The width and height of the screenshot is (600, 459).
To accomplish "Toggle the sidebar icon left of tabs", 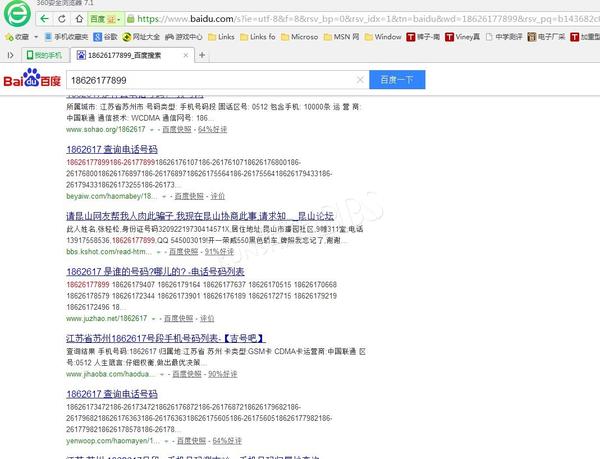I will pyautogui.click(x=10, y=55).
